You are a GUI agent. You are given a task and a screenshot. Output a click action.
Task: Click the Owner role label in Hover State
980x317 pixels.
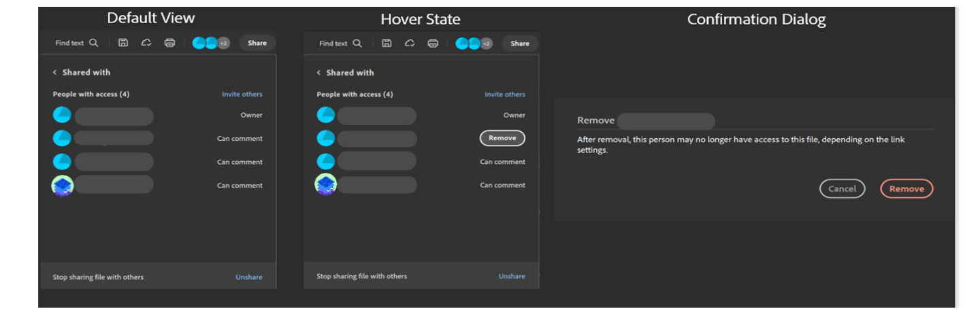(x=514, y=115)
